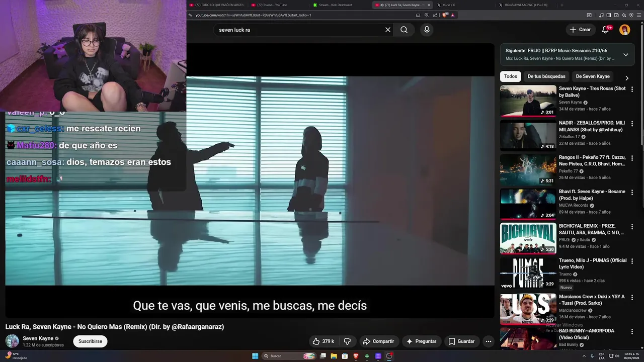
Task: Click the video title No Quiero Mas
Action: click(x=115, y=327)
